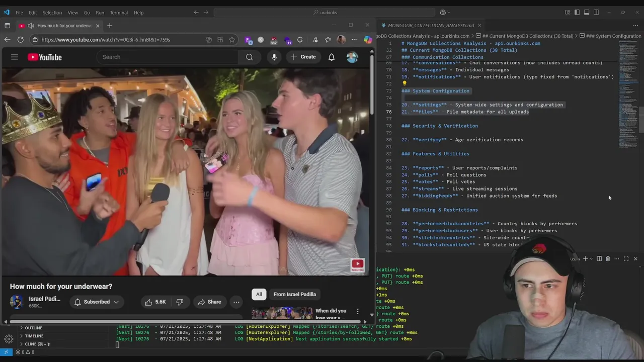
Task: Open more actions ellipsis under video
Action: 236,302
